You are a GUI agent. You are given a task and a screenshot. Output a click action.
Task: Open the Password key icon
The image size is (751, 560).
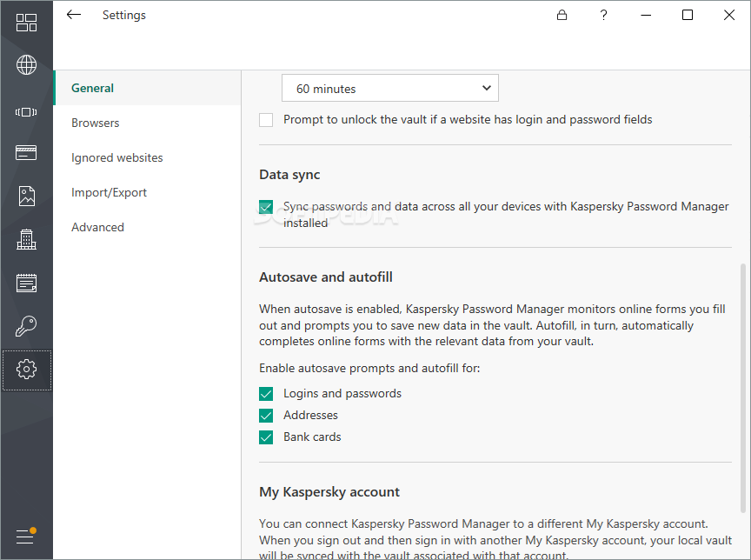click(x=26, y=326)
